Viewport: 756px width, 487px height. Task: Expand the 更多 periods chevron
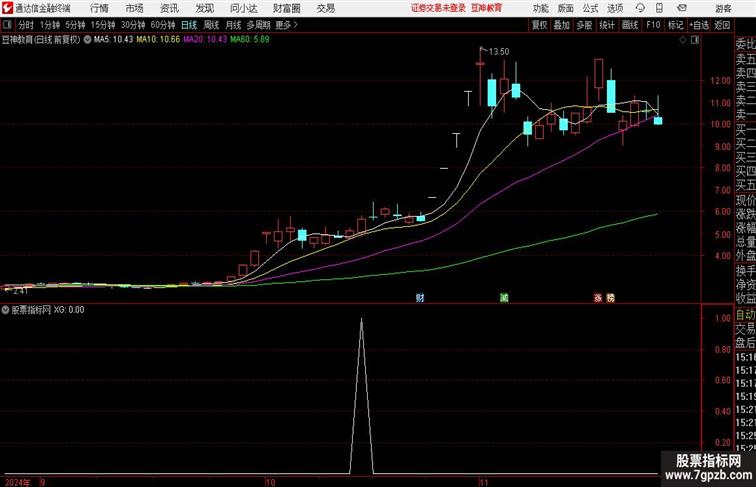point(296,25)
